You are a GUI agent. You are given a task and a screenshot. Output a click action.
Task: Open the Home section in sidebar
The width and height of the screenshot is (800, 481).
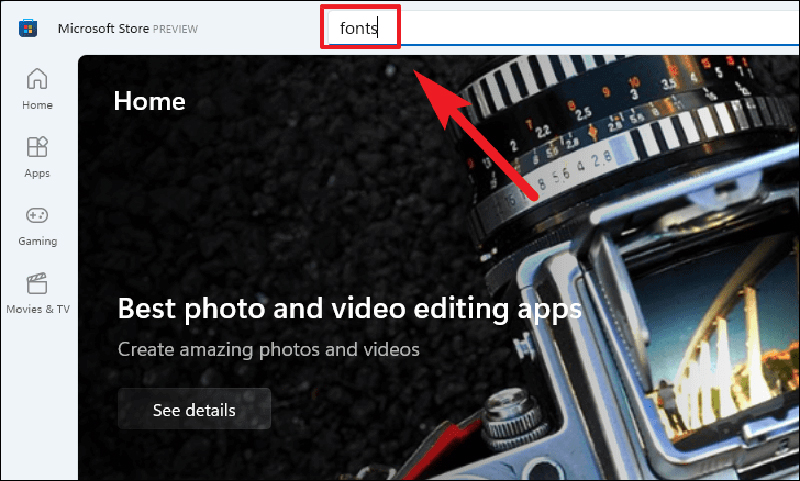coord(37,89)
